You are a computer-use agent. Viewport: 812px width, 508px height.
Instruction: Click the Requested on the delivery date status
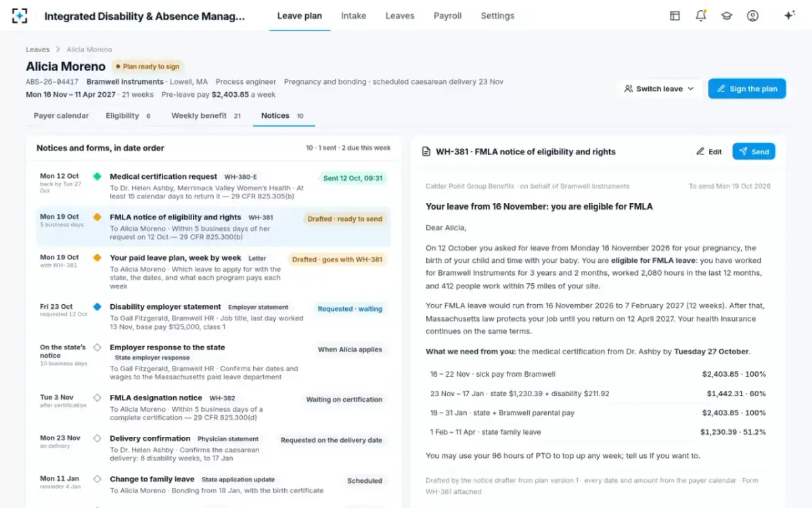[x=332, y=440]
